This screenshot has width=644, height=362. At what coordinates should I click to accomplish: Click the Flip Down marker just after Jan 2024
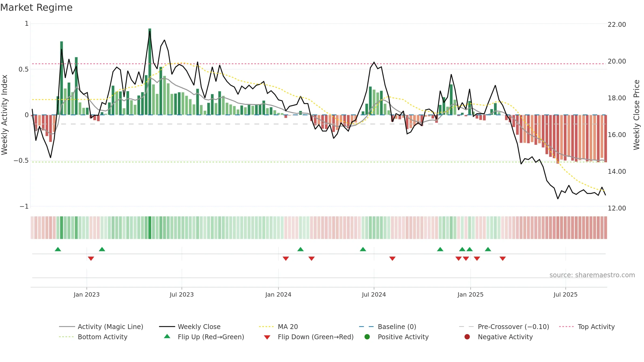pyautogui.click(x=286, y=258)
